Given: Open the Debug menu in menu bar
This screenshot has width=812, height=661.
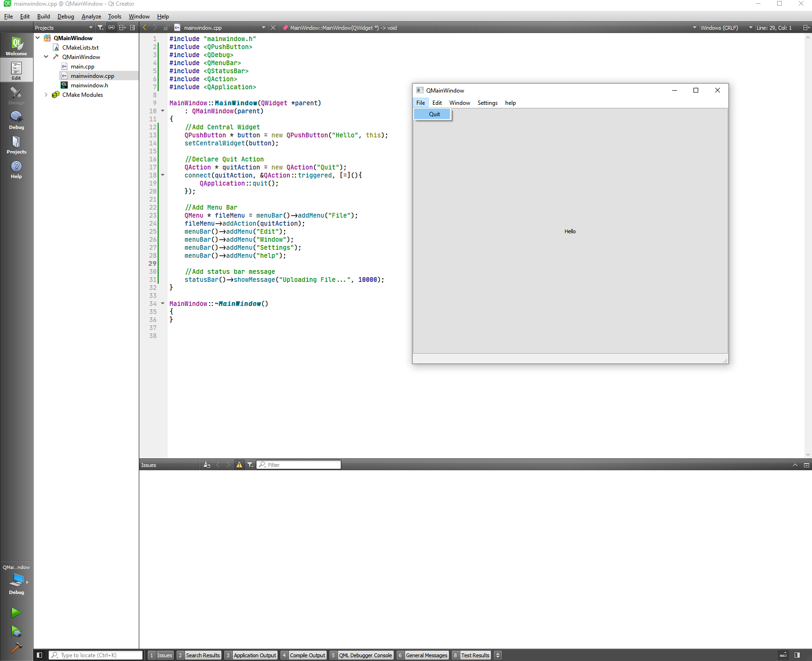Looking at the screenshot, I should tap(66, 17).
